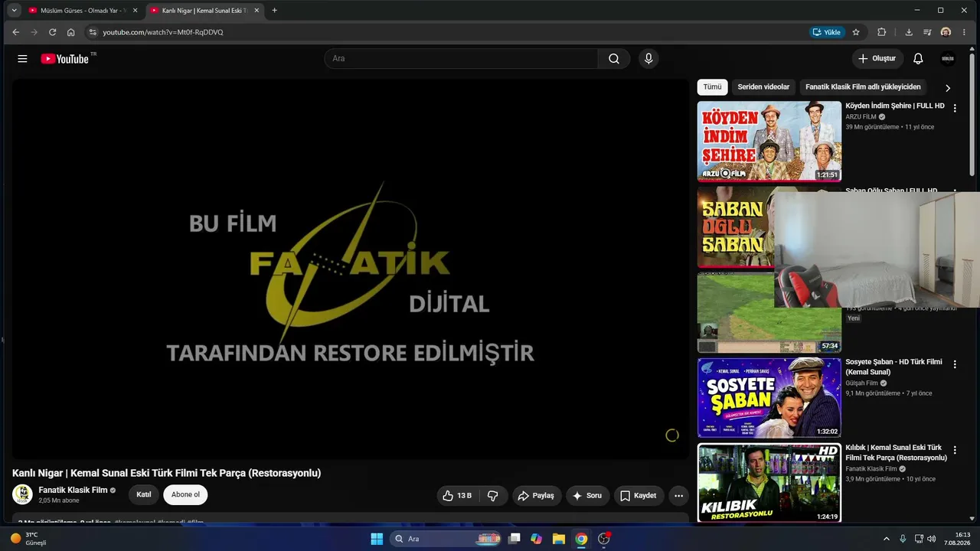Close the Müslüm Gürses tab
Screen dimensions: 980x551
tap(135, 11)
